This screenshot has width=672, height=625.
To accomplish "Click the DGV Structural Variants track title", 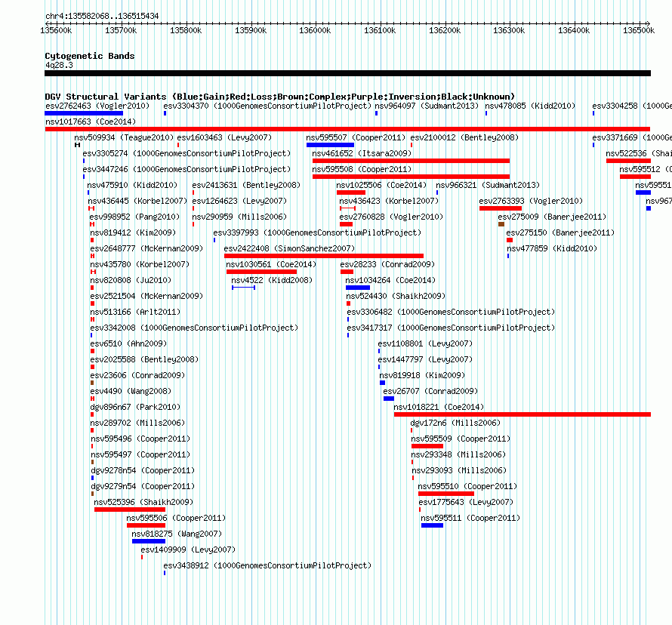I will [x=280, y=97].
